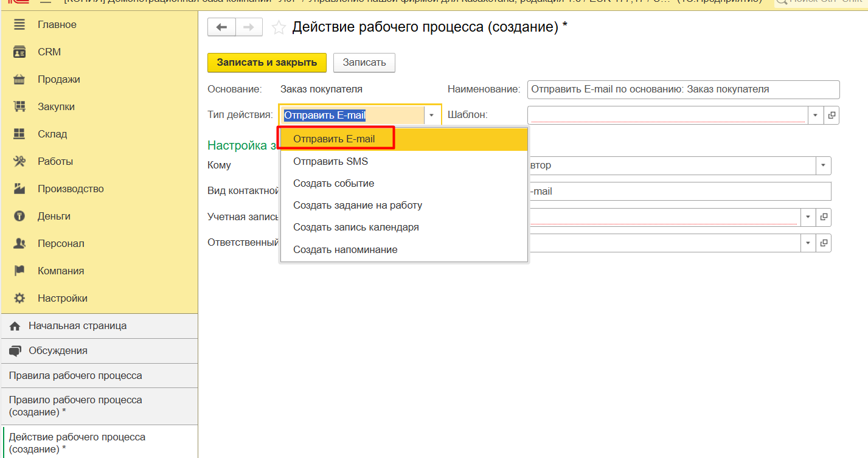
Task: Select Отправить SMS from the list
Action: pyautogui.click(x=330, y=162)
